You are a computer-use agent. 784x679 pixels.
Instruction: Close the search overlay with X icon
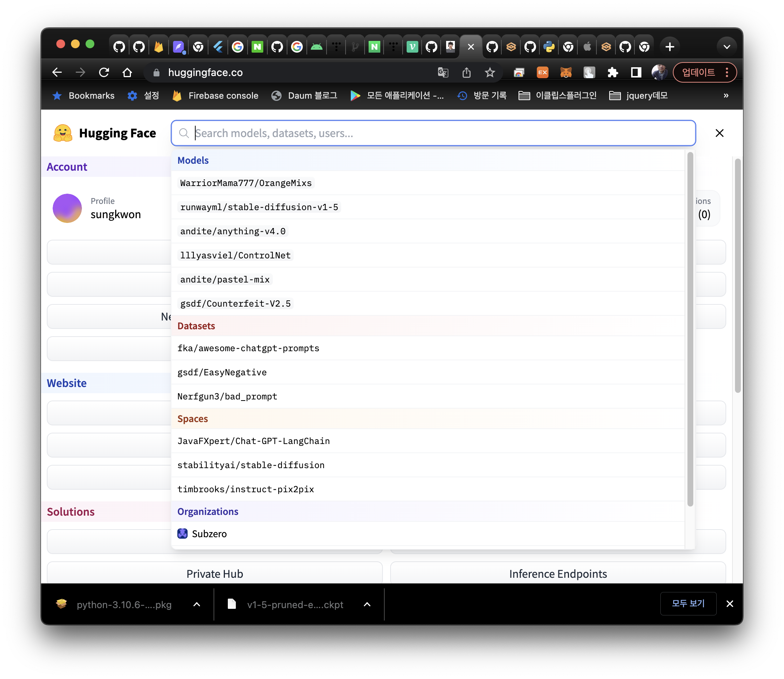point(719,133)
